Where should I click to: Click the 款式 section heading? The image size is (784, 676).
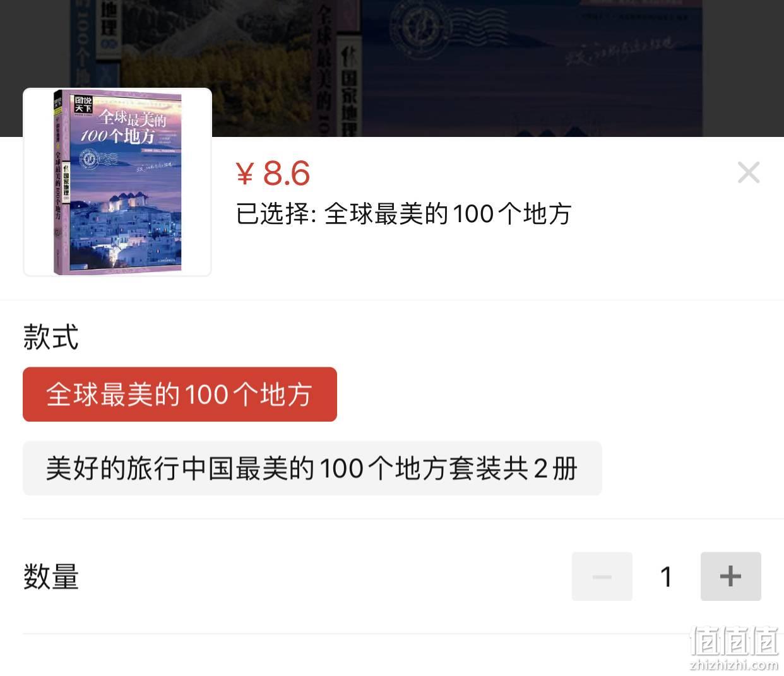coord(50,337)
